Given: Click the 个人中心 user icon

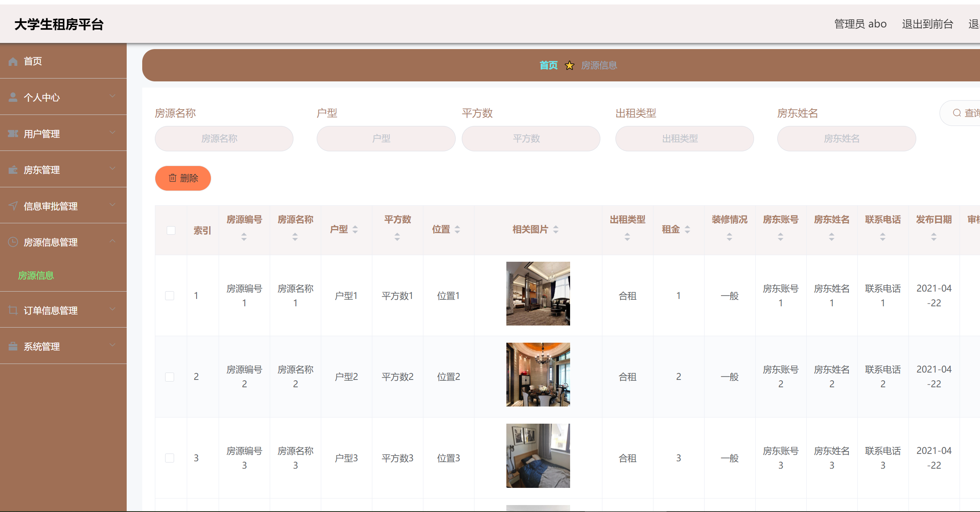Looking at the screenshot, I should tap(13, 97).
